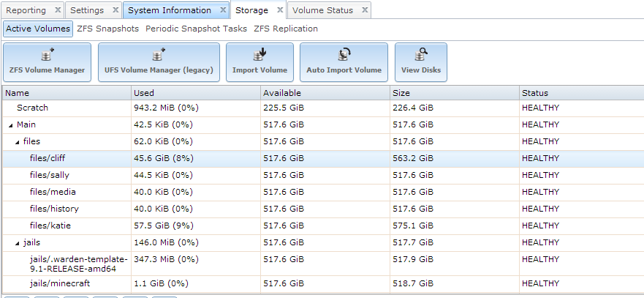Select the jails/minecraft dataset row
Viewport: 644px width, 298px height.
60,283
